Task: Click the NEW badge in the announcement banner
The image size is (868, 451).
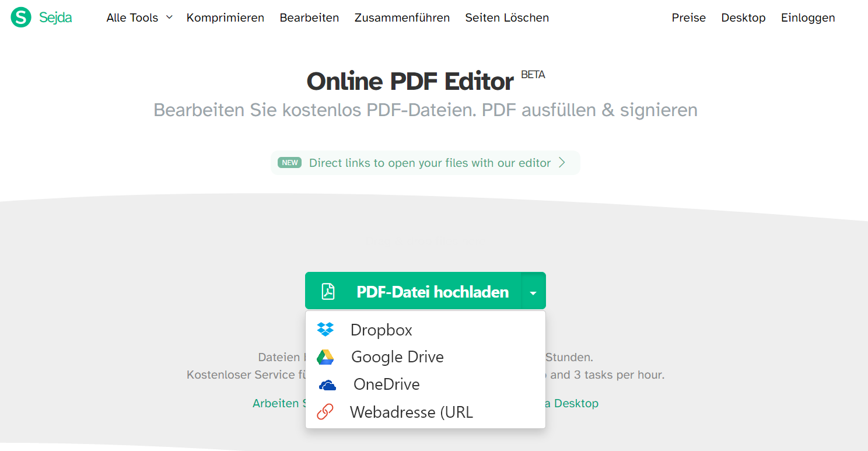Action: pos(290,163)
